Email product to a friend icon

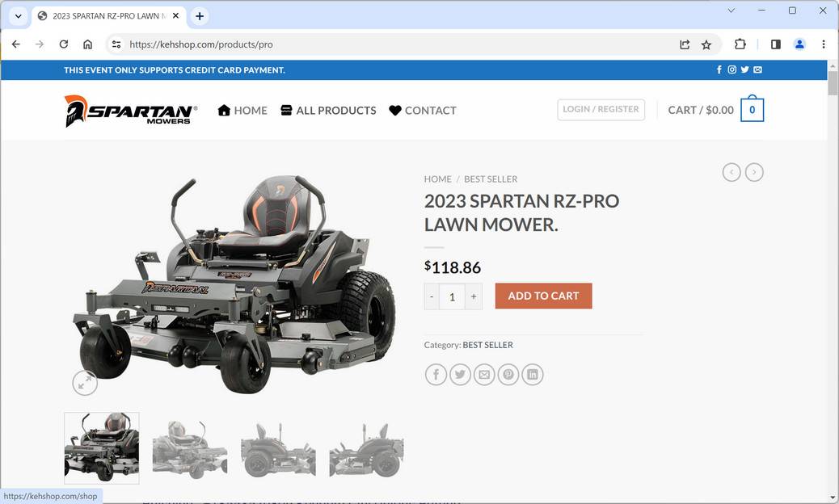tap(484, 375)
